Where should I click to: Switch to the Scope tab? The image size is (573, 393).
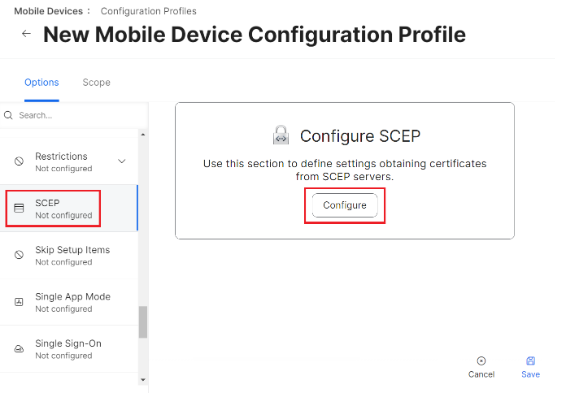tap(96, 83)
